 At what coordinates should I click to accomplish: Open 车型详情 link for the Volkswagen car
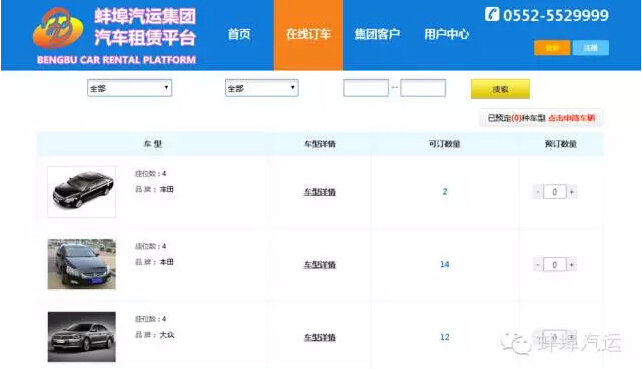pos(320,337)
